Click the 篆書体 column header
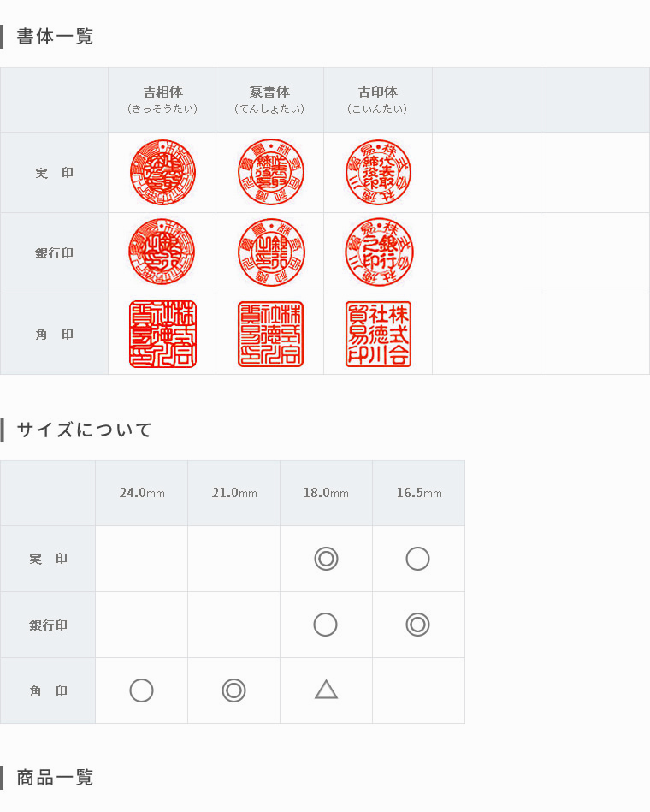650x812 pixels. 269,99
